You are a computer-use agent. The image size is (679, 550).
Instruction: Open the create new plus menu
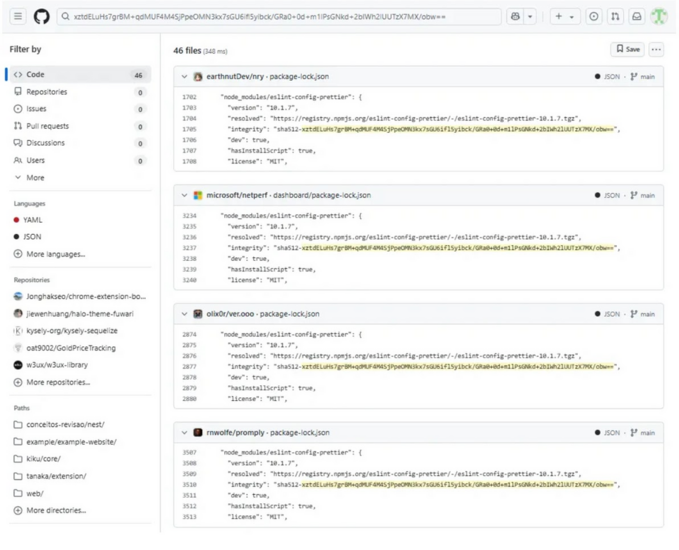point(565,16)
